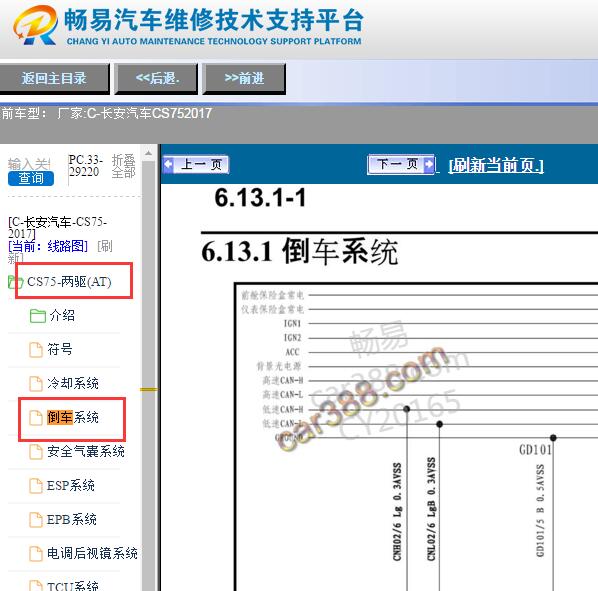The height and width of the screenshot is (591, 598).
Task: Click the page icon beside EPB系统
Action: 36,520
